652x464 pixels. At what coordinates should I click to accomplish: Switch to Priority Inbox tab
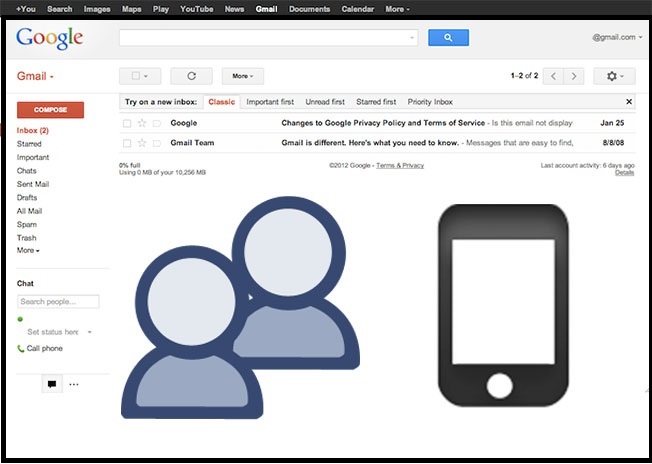[x=430, y=102]
